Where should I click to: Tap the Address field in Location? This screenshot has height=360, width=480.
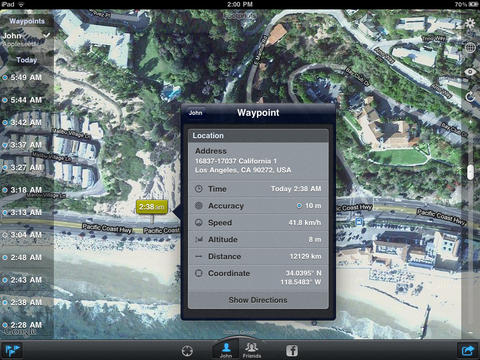pos(258,161)
